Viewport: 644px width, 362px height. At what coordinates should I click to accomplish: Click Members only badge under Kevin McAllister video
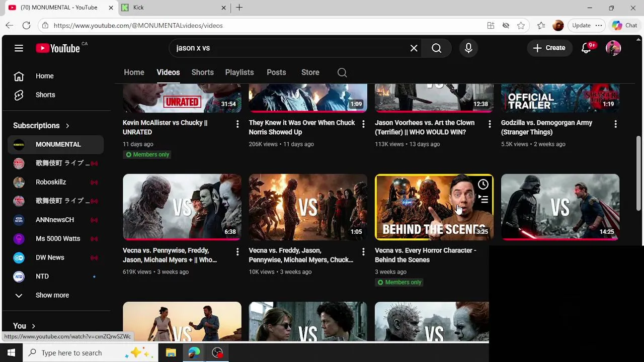pyautogui.click(x=147, y=155)
